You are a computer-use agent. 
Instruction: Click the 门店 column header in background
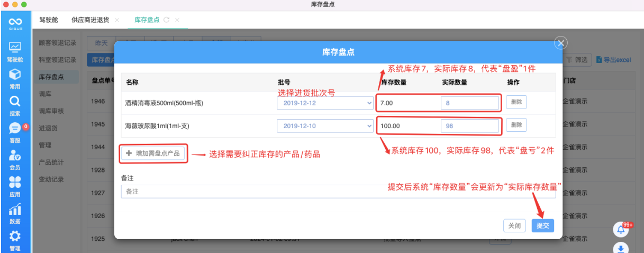pos(570,81)
